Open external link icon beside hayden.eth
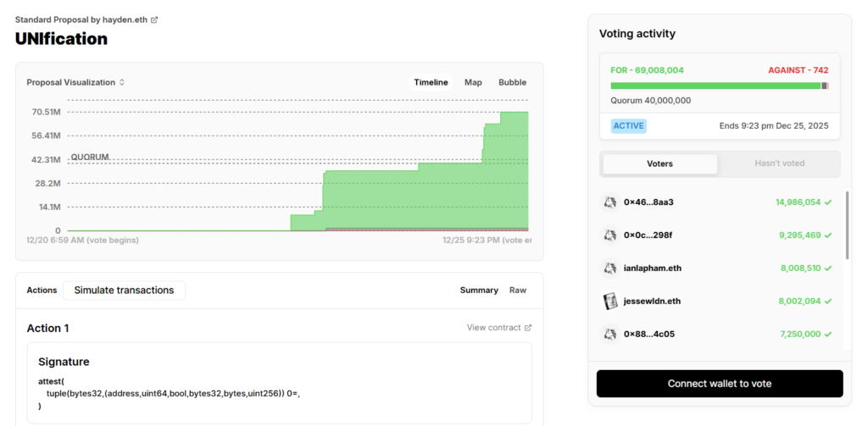Screen dimensions: 868x426 tap(154, 19)
